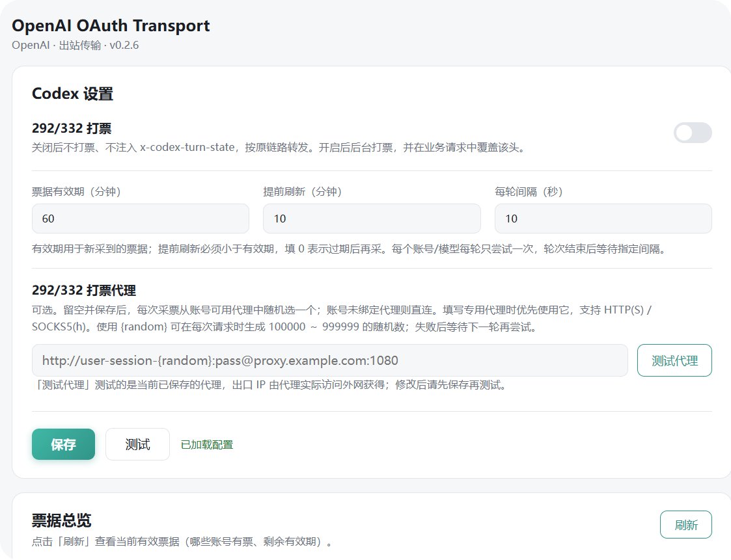The height and width of the screenshot is (560, 731).
Task: Click the 测试 button beside 保存
Action: click(137, 444)
